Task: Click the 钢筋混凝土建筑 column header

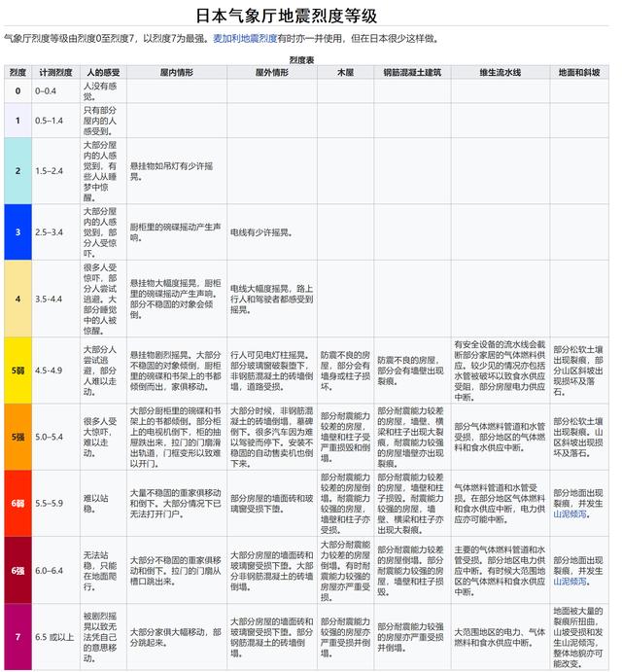Action: coord(412,72)
